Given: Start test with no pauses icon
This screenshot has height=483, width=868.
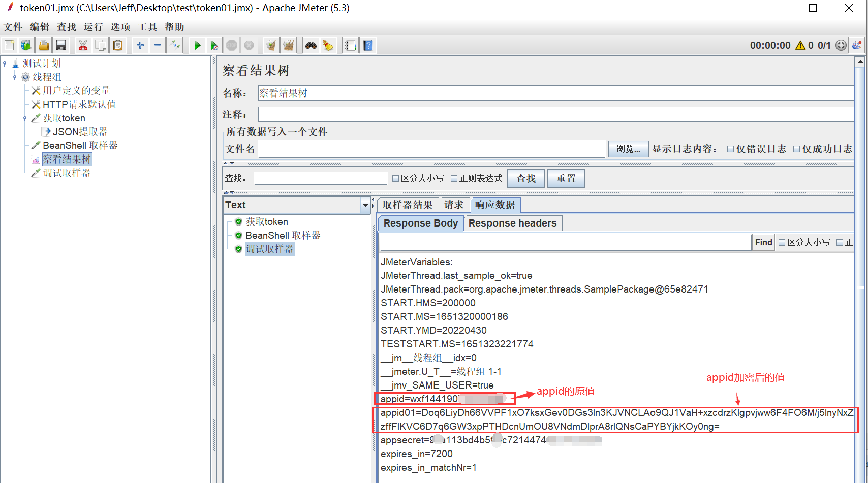Looking at the screenshot, I should pyautogui.click(x=214, y=46).
